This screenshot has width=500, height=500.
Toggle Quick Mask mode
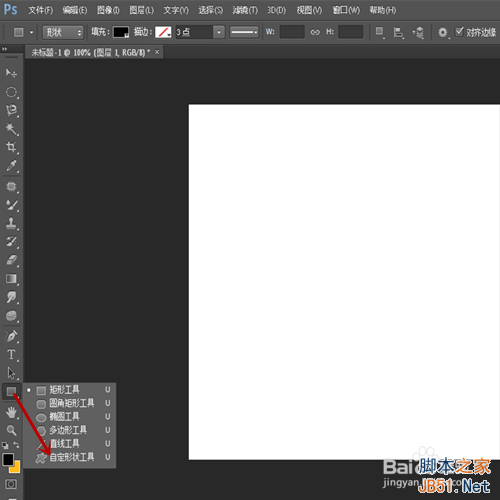coord(11,484)
